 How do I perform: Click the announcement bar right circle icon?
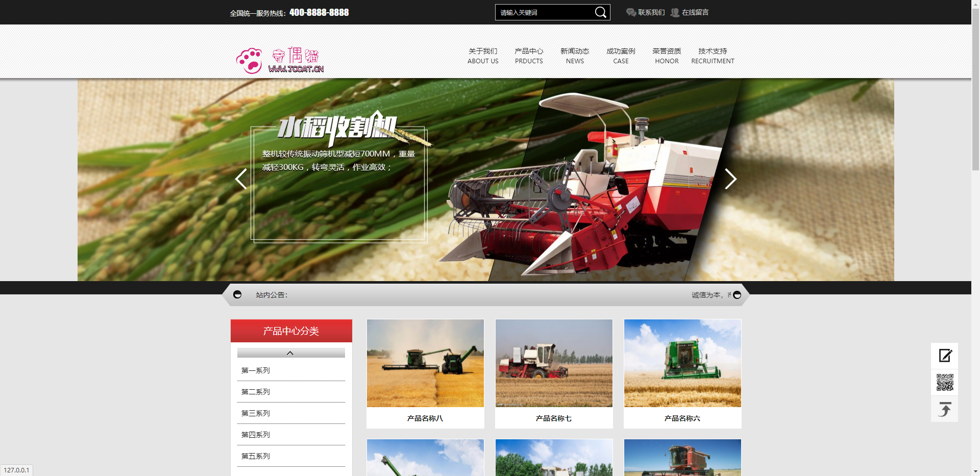pos(737,295)
